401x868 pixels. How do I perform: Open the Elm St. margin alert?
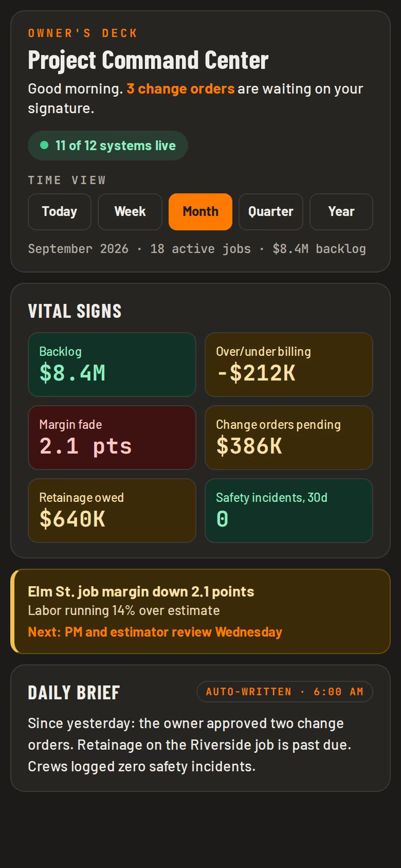200,611
